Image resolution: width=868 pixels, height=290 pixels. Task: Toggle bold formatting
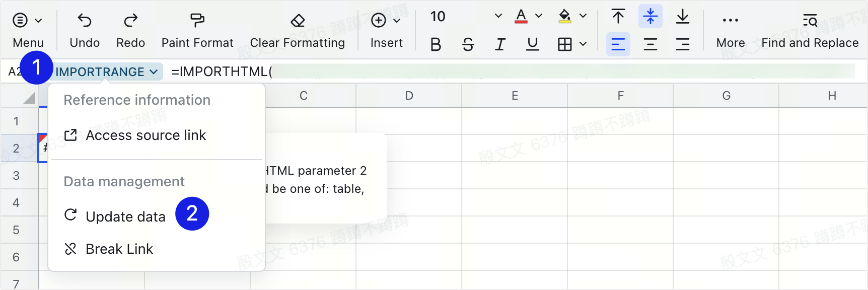tap(435, 44)
